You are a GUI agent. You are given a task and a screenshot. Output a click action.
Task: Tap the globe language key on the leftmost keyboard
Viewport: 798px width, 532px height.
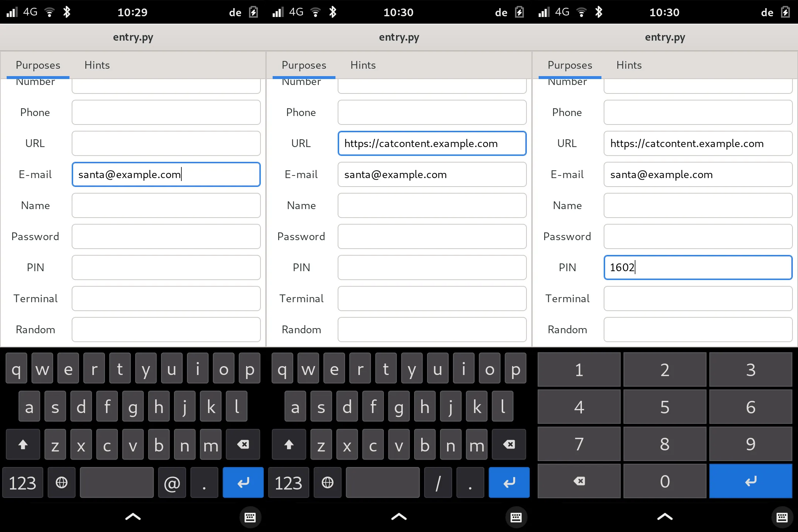click(61, 482)
